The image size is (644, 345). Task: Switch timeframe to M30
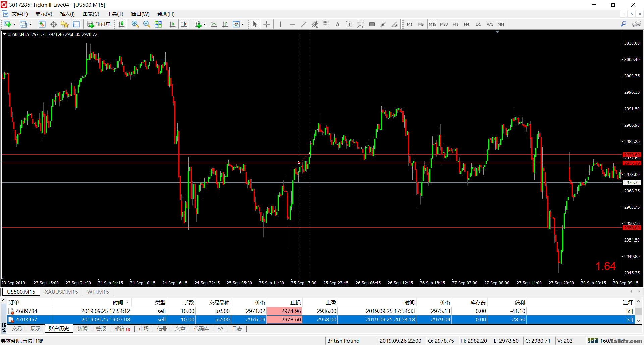[444, 24]
